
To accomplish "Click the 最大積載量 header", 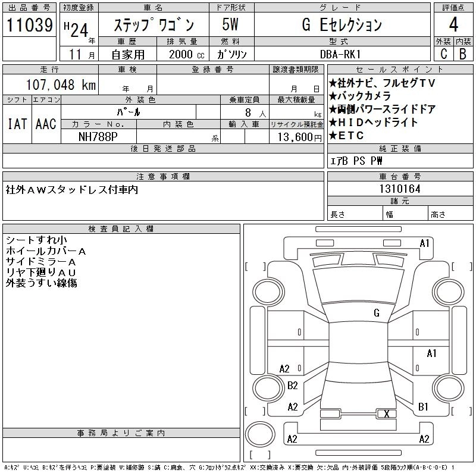I will (x=296, y=99).
